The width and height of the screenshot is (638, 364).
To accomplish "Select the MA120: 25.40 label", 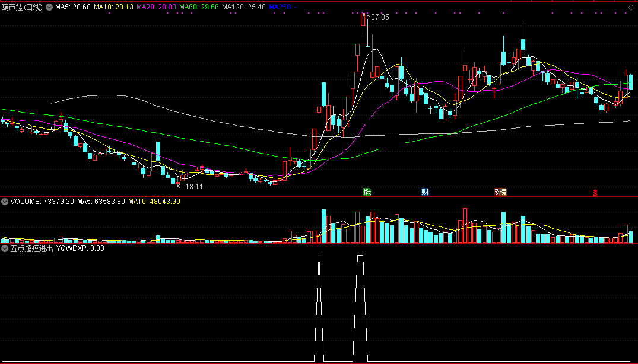I will coord(244,7).
